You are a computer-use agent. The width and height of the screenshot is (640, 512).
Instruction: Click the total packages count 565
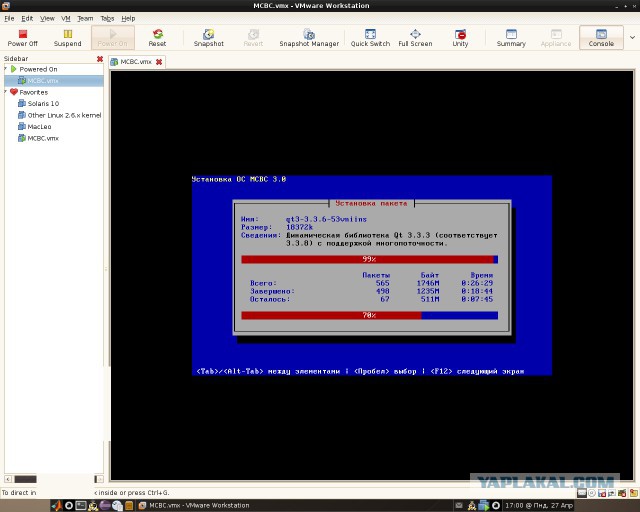pos(382,283)
